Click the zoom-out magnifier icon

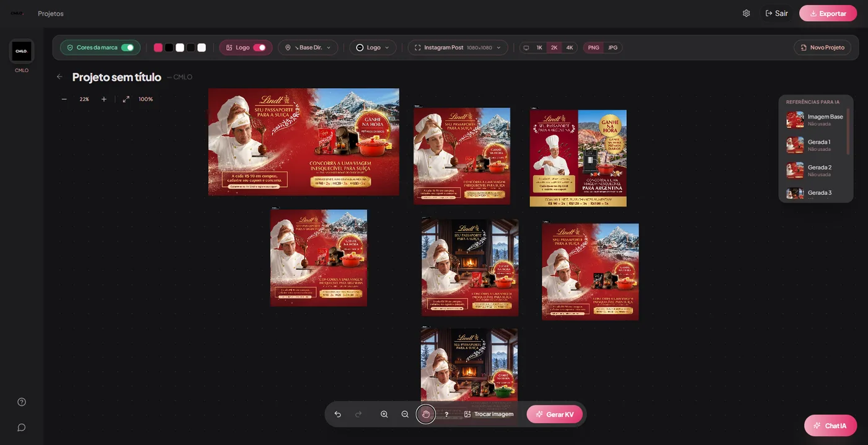[405, 414]
